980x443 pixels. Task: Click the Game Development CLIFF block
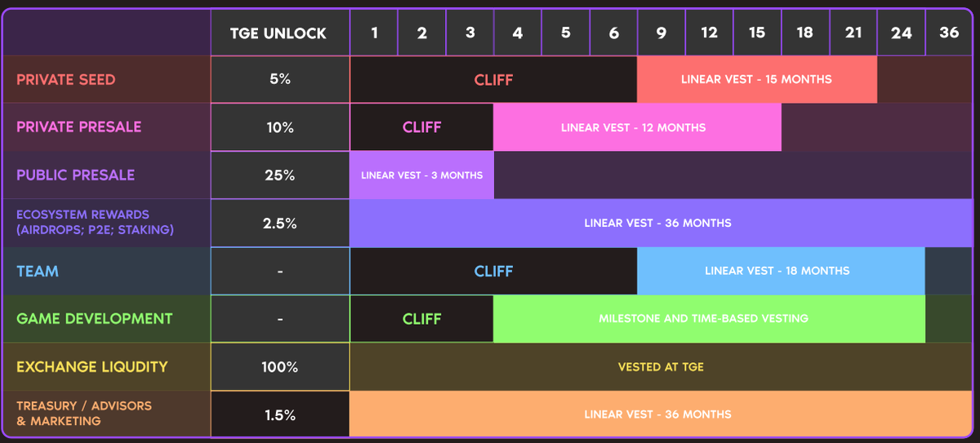pos(421,318)
